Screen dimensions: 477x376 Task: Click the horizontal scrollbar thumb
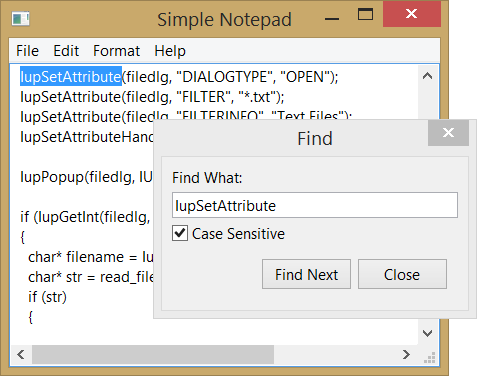tap(153, 354)
